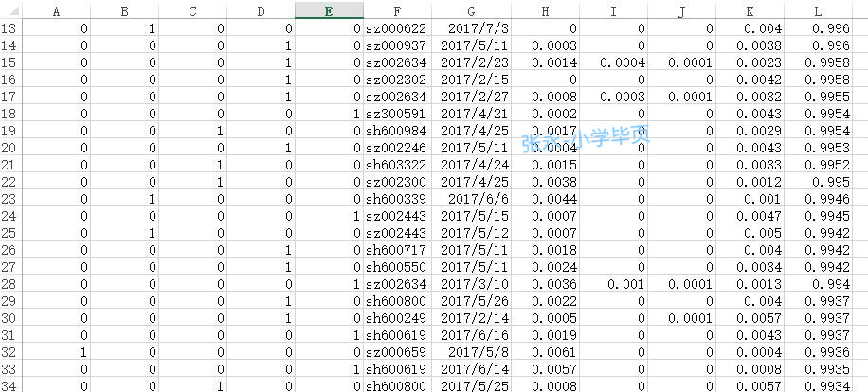This screenshot has width=868, height=392.
Task: Click cell with value 0.0044
Action: tap(545, 199)
